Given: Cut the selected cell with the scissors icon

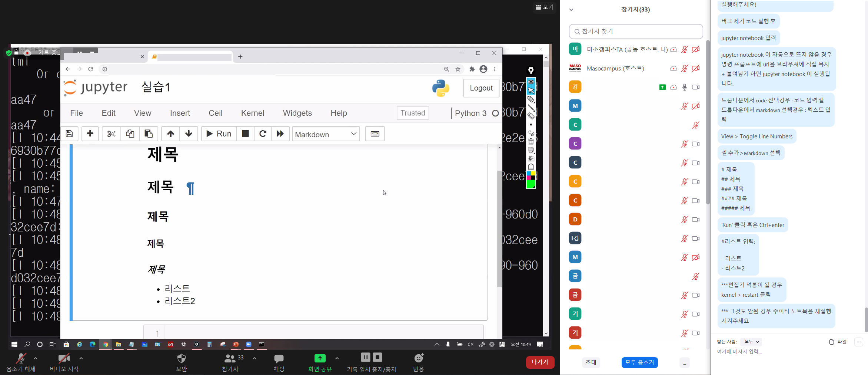Looking at the screenshot, I should 111,134.
